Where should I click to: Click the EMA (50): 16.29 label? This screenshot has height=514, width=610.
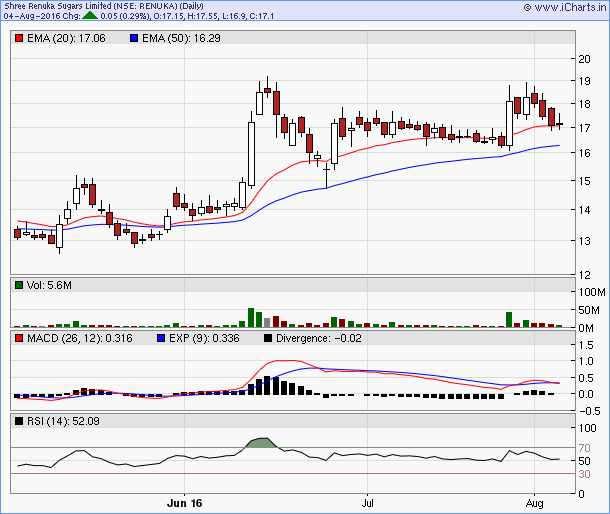coord(181,38)
